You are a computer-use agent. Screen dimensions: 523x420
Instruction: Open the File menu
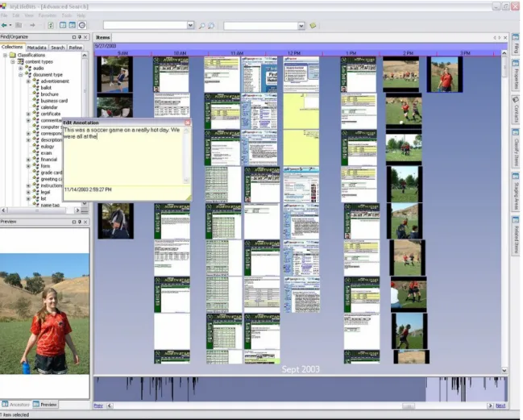[4, 15]
